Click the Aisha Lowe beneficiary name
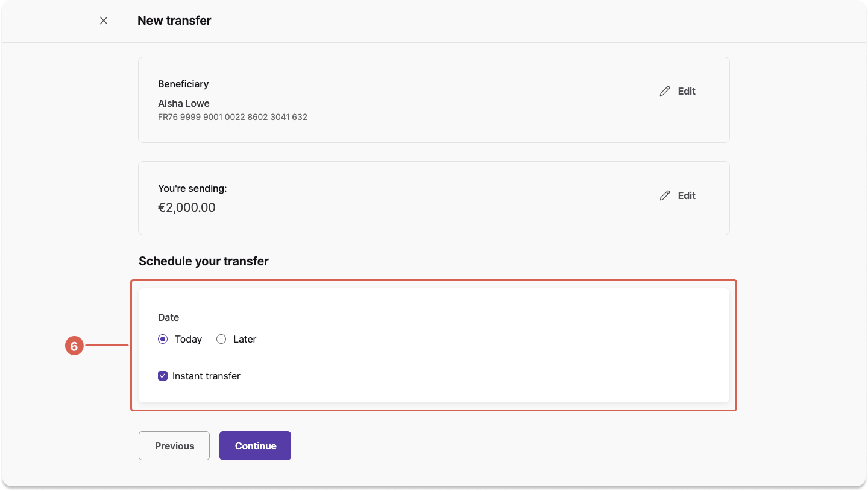The width and height of the screenshot is (868, 491). click(x=184, y=103)
